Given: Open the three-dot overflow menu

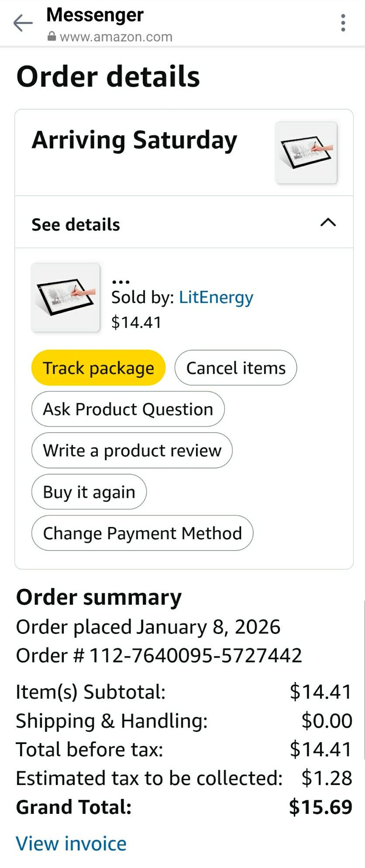Looking at the screenshot, I should (343, 23).
